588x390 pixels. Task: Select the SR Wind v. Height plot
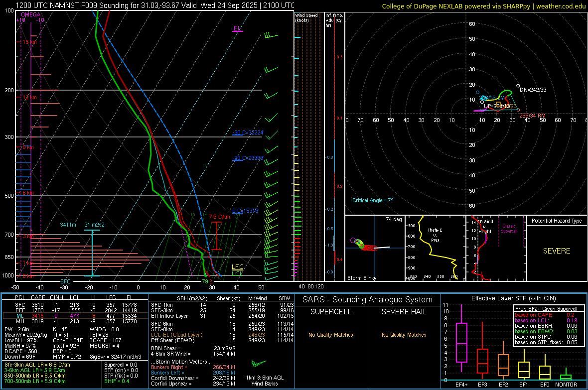tap(496, 248)
